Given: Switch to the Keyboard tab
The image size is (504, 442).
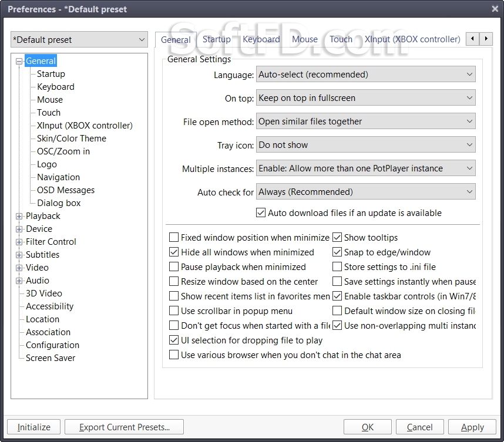Looking at the screenshot, I should point(261,39).
